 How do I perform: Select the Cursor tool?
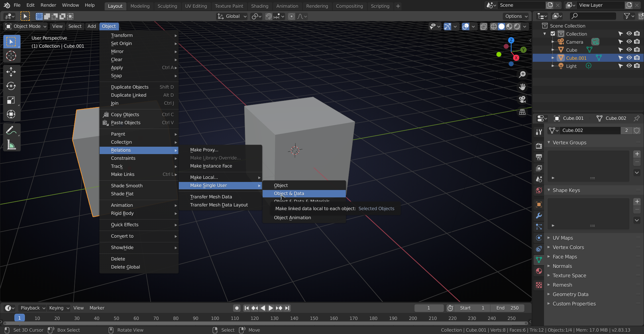(11, 56)
